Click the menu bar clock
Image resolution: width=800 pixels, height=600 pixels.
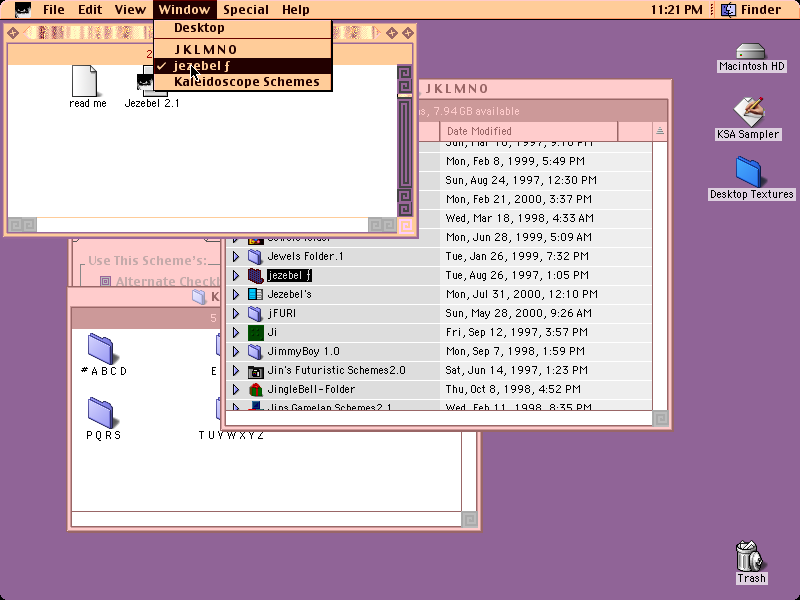[677, 9]
